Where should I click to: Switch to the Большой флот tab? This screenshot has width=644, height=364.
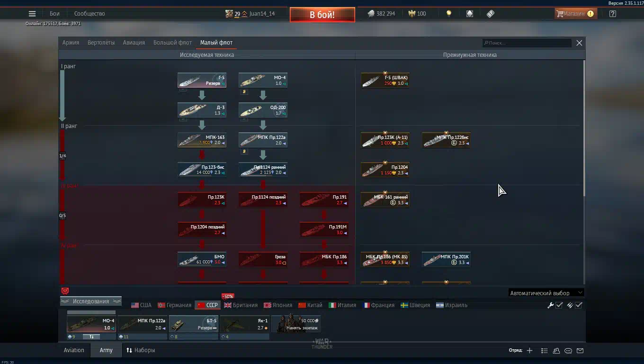pos(172,43)
